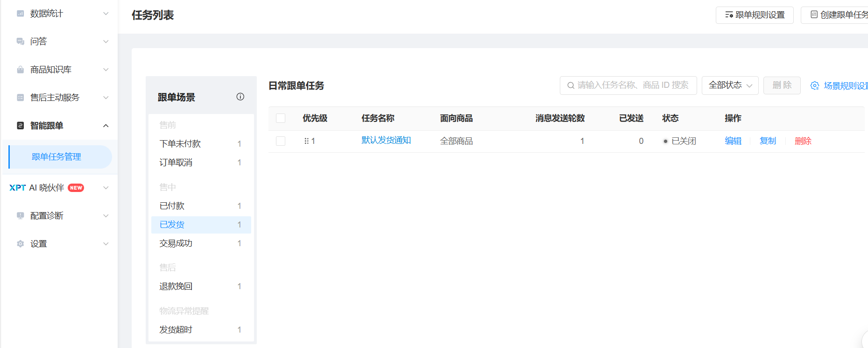Screen dimensions: 868x348
Task: Click the 全部商品 cell
Action: [x=457, y=141]
